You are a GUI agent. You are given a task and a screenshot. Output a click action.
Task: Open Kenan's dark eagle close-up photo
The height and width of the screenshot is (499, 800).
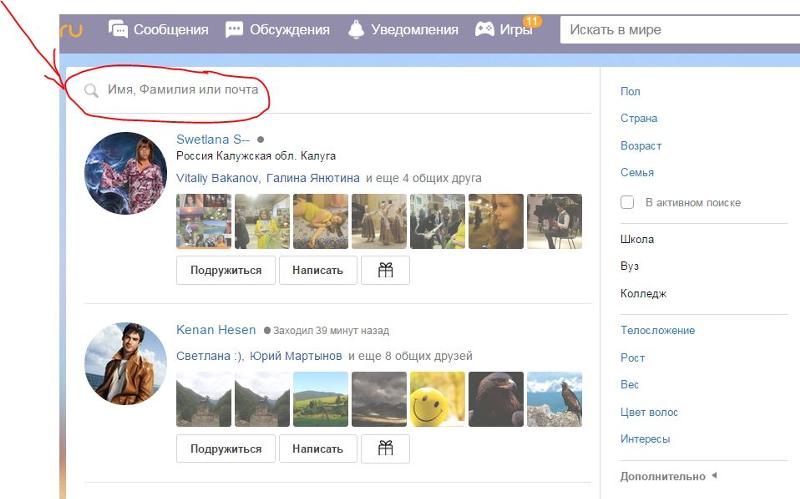pos(496,399)
